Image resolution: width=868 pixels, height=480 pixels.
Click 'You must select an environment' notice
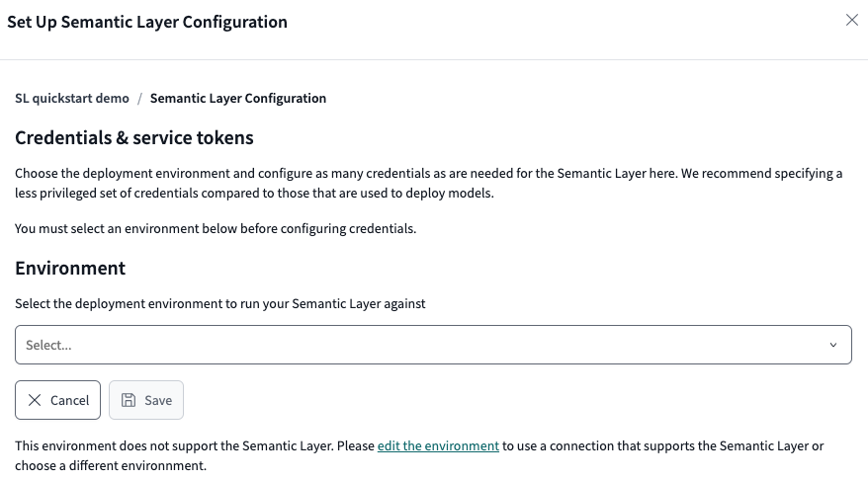point(216,229)
